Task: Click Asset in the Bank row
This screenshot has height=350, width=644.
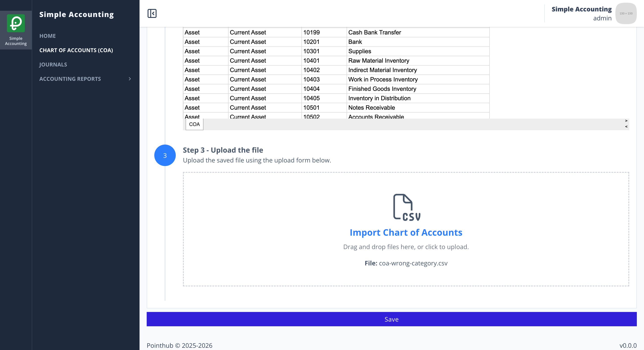Action: coord(205,42)
